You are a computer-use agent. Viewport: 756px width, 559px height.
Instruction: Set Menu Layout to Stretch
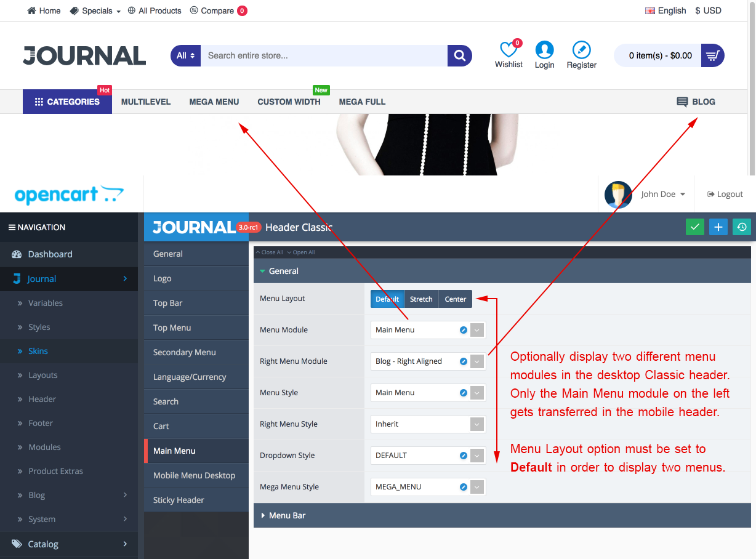point(421,299)
